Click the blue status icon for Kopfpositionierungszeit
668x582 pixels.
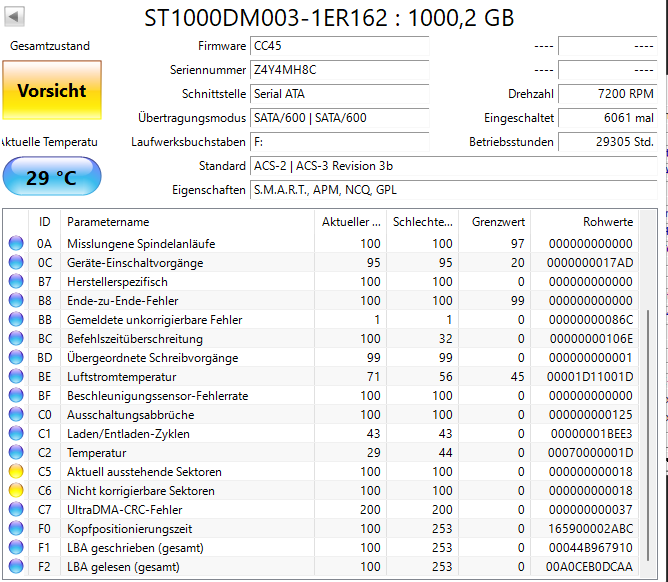[x=16, y=528]
